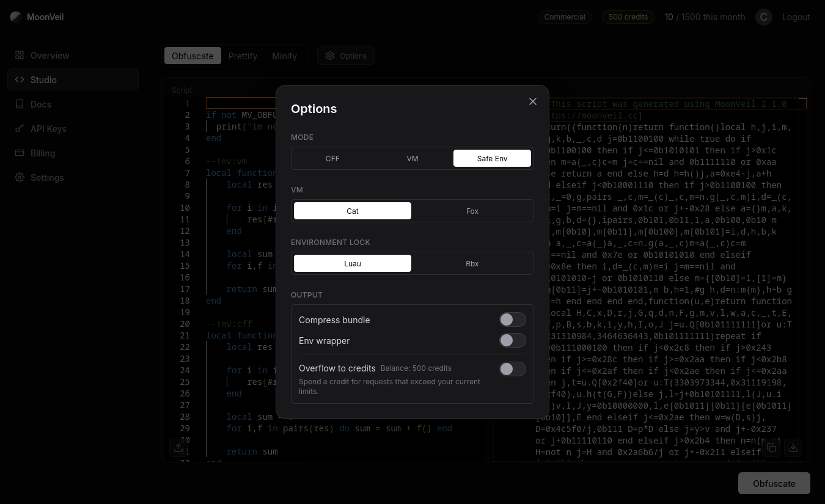The width and height of the screenshot is (825, 504).
Task: Toggle Env wrapper switch
Action: coord(513,340)
